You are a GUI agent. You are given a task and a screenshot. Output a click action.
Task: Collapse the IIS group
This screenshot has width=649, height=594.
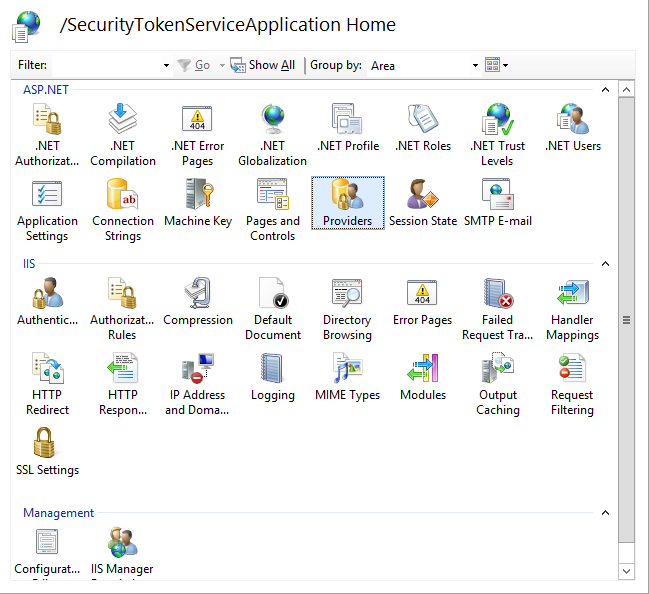coord(605,264)
